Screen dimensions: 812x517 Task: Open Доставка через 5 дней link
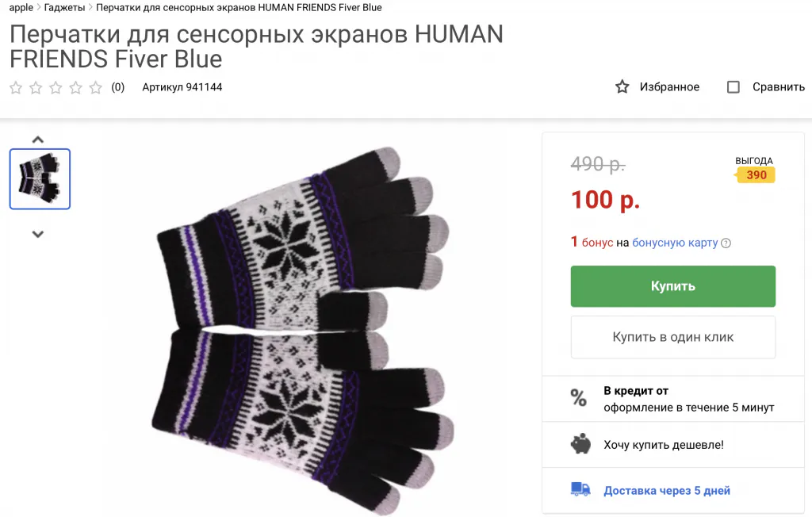point(667,491)
